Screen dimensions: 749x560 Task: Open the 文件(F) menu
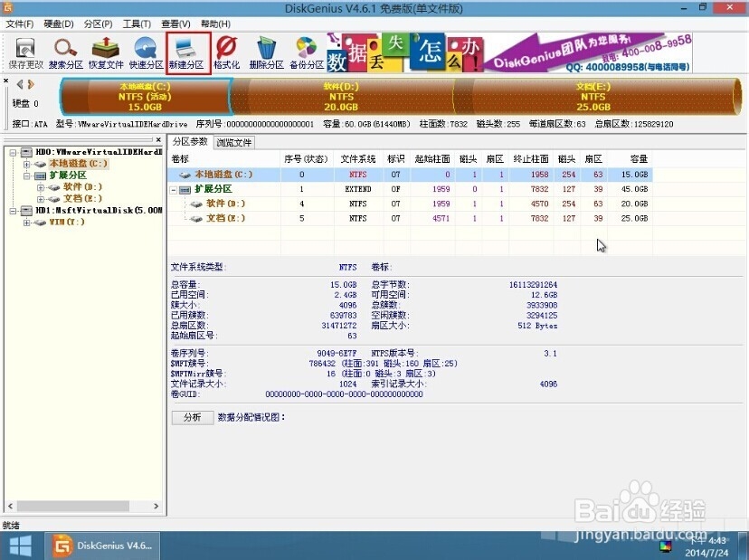coord(20,24)
